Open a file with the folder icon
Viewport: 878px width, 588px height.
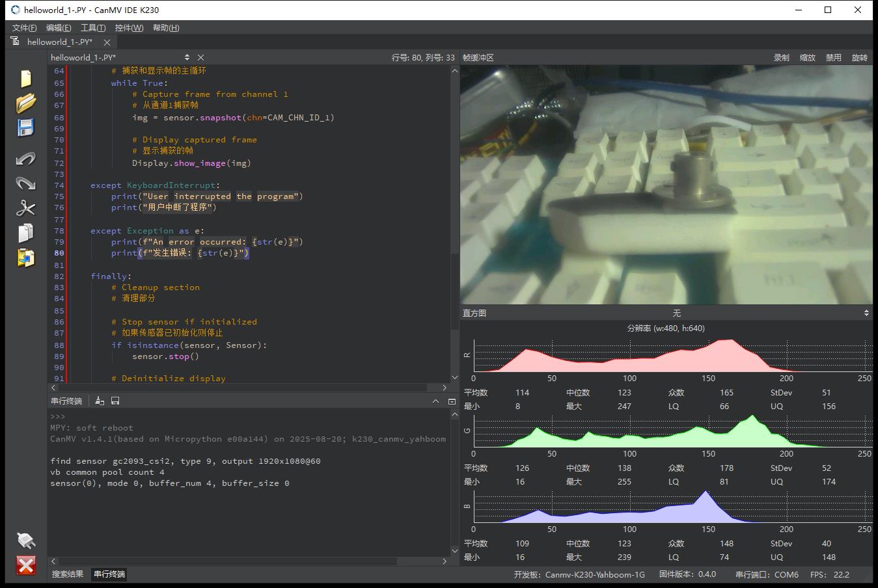[25, 103]
